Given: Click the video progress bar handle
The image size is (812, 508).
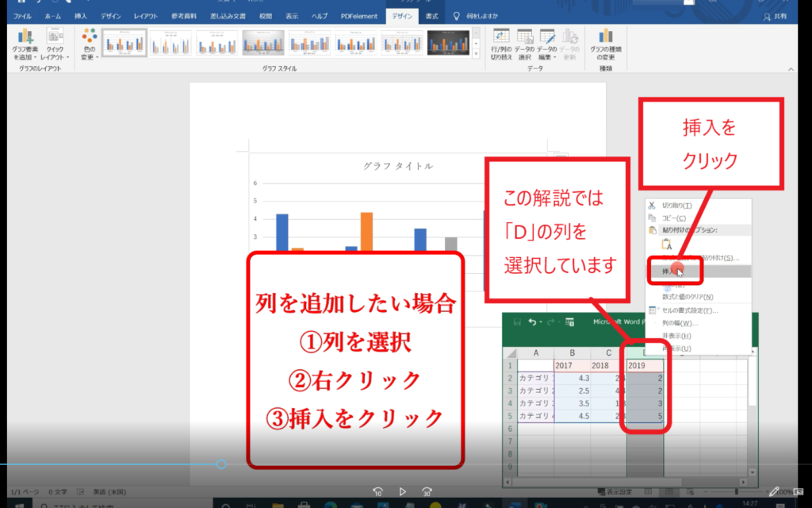Looking at the screenshot, I should (x=221, y=464).
